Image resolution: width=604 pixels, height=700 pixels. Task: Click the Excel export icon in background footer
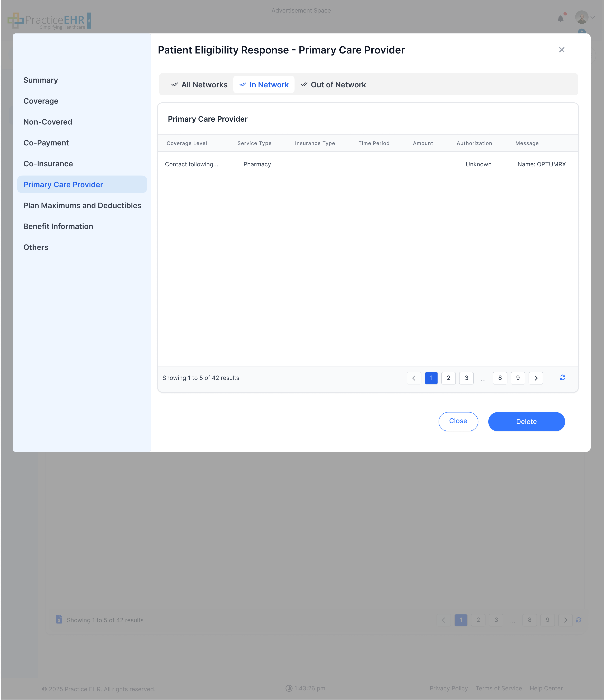click(x=59, y=619)
